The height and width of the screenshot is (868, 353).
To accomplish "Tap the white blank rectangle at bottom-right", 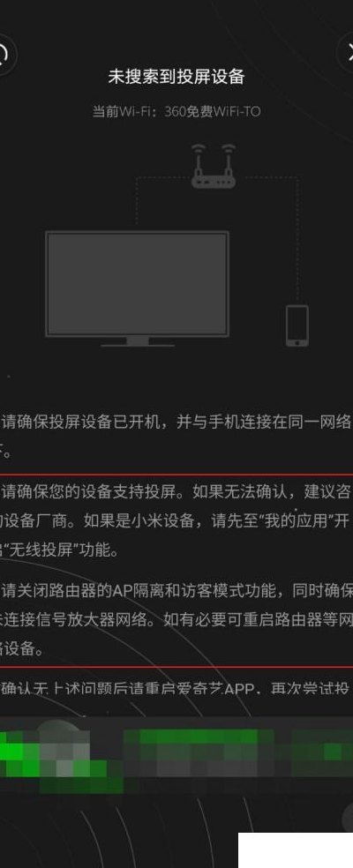I will pos(296,849).
